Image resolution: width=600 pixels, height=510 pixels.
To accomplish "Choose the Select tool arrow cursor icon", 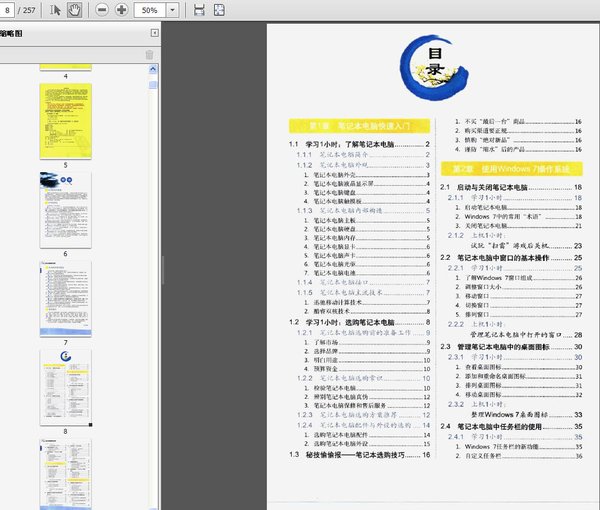I will tap(55, 10).
